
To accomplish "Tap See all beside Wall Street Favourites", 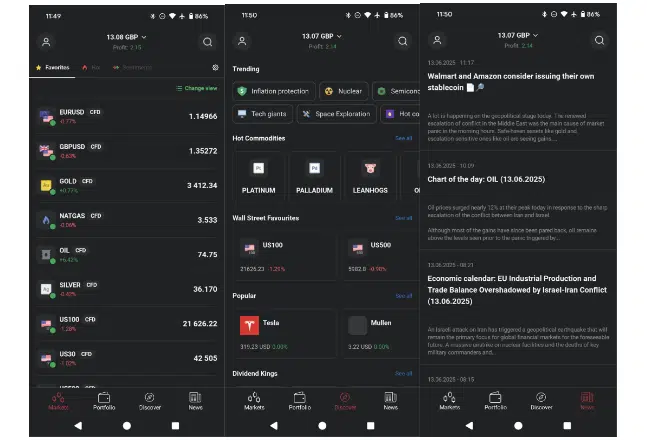I will (x=403, y=217).
